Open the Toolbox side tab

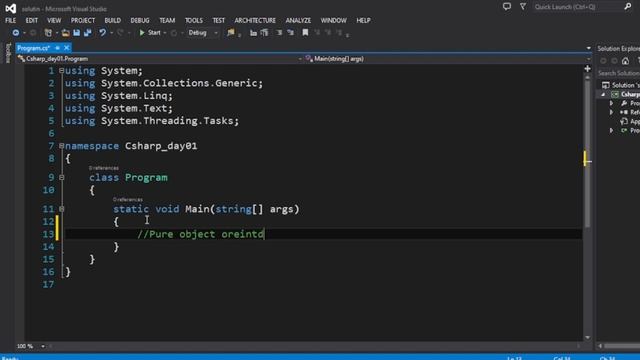tap(8, 53)
